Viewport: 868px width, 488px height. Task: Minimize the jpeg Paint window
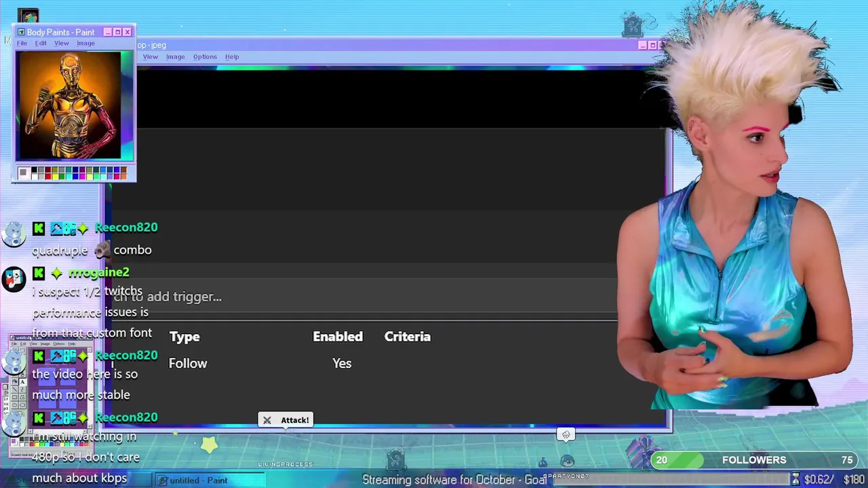(642, 45)
